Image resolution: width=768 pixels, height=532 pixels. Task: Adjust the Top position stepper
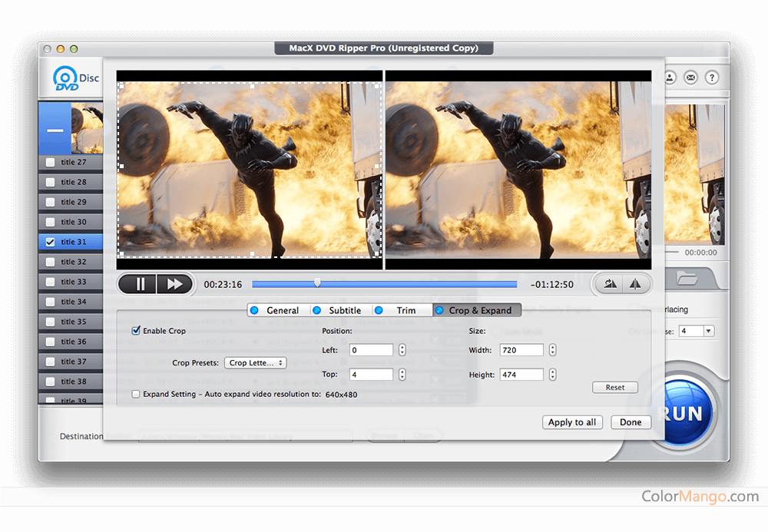402,375
